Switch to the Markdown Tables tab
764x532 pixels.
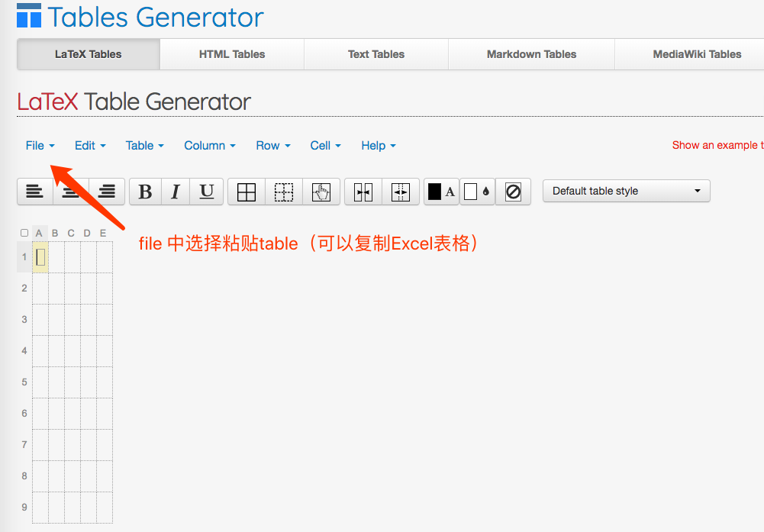point(531,54)
